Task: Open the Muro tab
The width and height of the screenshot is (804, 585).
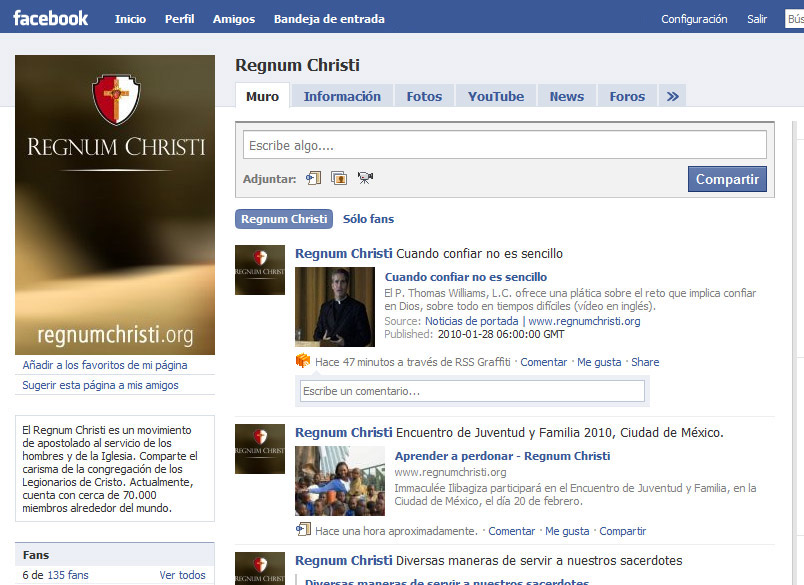Action: tap(263, 96)
